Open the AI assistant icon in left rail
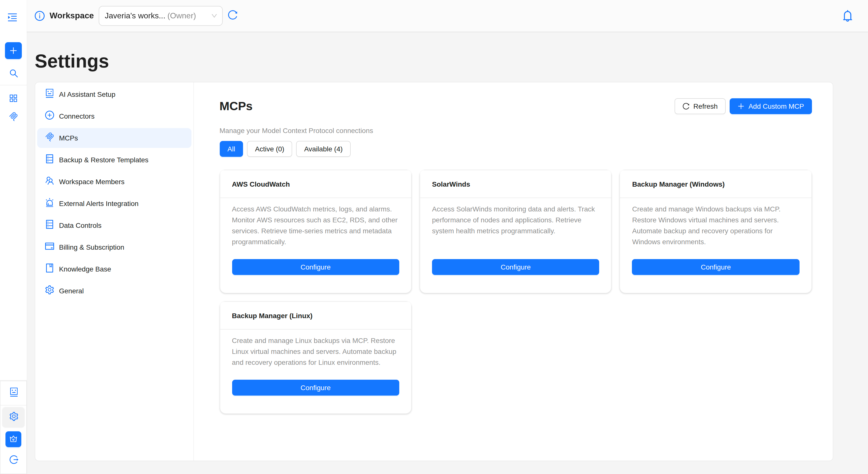This screenshot has height=474, width=868. tap(13, 392)
